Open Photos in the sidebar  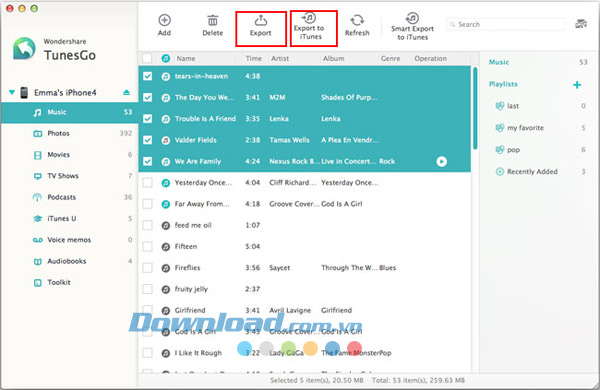[70, 134]
